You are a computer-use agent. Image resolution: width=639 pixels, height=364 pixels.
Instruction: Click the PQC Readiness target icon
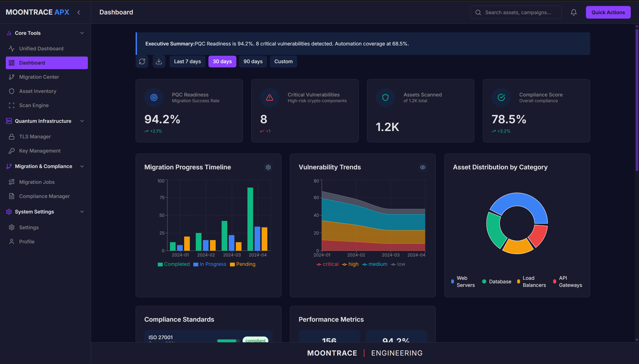click(x=154, y=98)
